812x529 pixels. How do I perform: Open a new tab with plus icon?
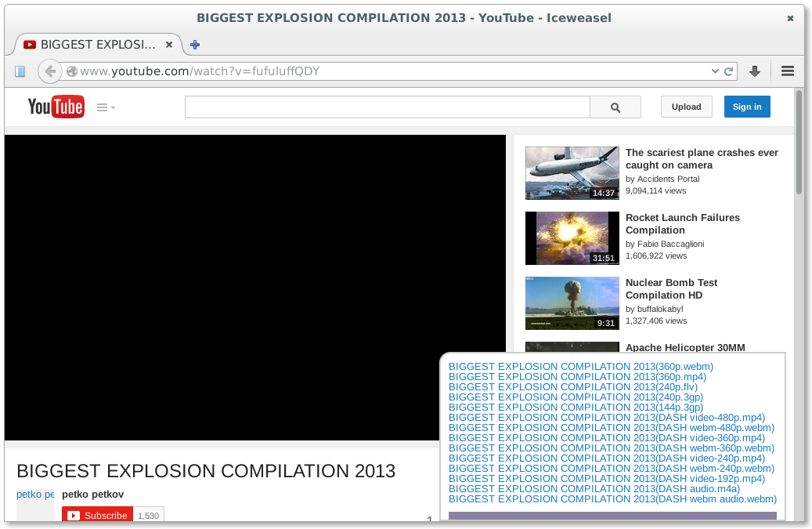[x=195, y=45]
